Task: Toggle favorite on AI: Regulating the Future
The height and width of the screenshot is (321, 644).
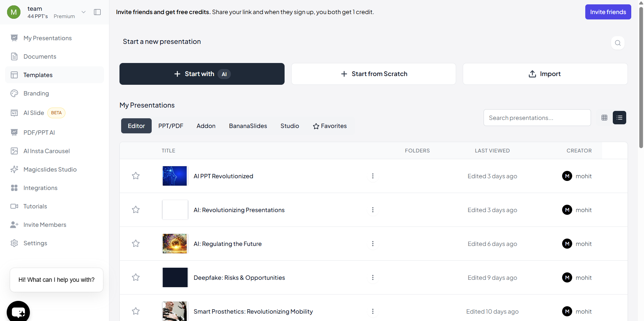Action: coord(136,244)
